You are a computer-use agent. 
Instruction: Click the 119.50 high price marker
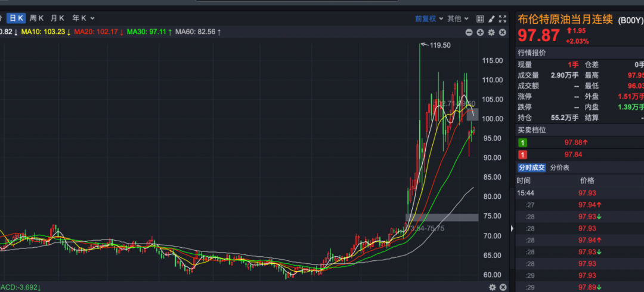pos(440,45)
